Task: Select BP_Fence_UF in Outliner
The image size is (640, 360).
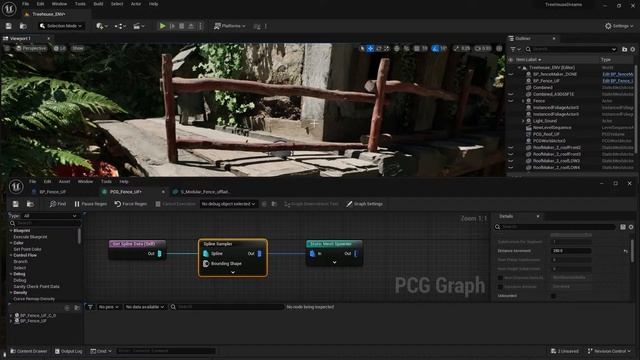Action: (546, 81)
